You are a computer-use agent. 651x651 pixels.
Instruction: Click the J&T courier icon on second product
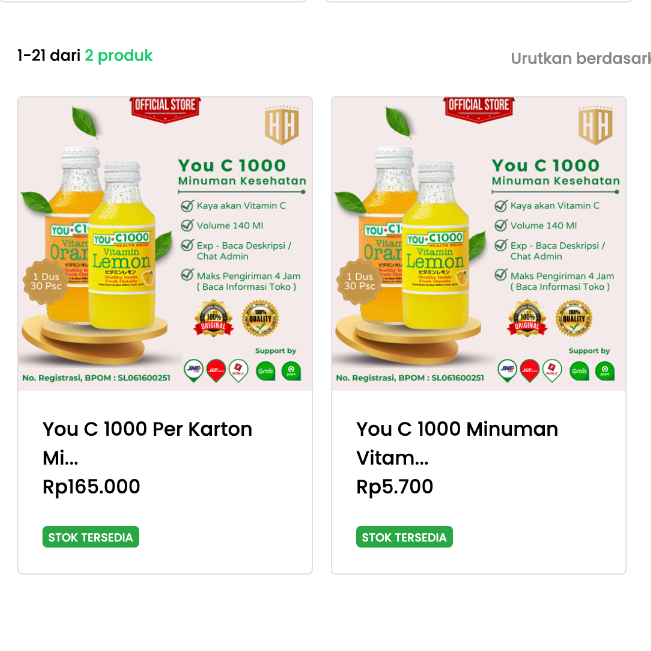point(530,371)
